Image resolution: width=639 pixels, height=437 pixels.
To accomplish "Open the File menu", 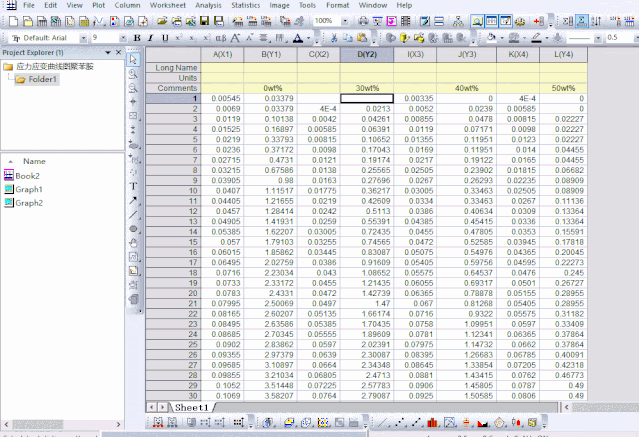I will coord(29,5).
